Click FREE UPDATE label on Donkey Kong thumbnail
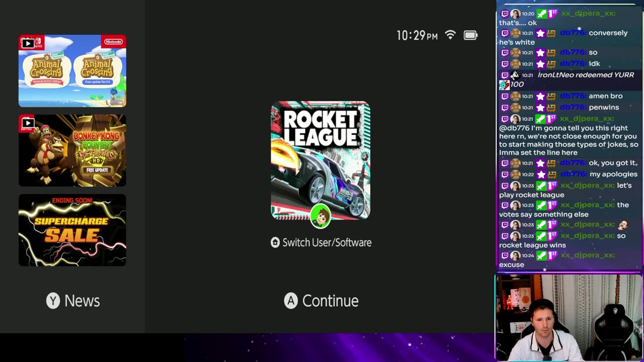Screen dimensions: 644x362 [x=97, y=170]
